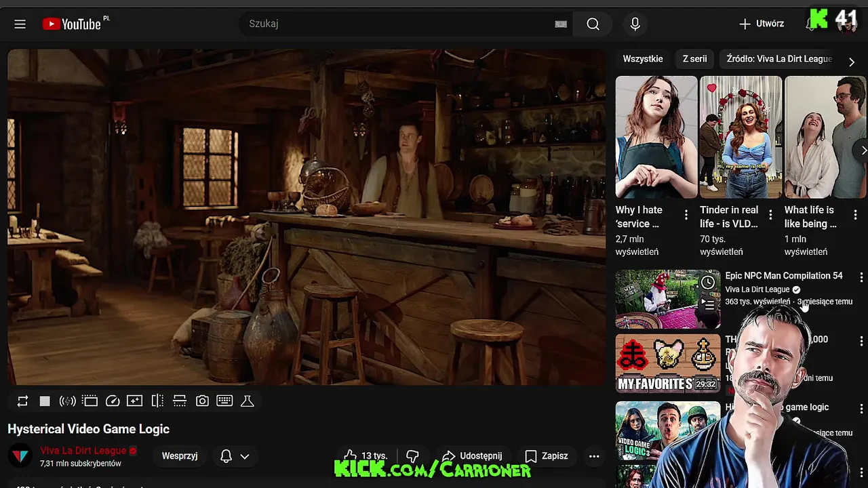The image size is (868, 488).
Task: Open the Utwórz create menu
Action: (x=761, y=24)
